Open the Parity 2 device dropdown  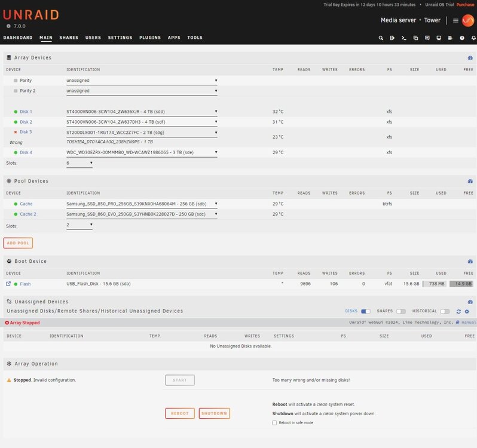(x=142, y=91)
